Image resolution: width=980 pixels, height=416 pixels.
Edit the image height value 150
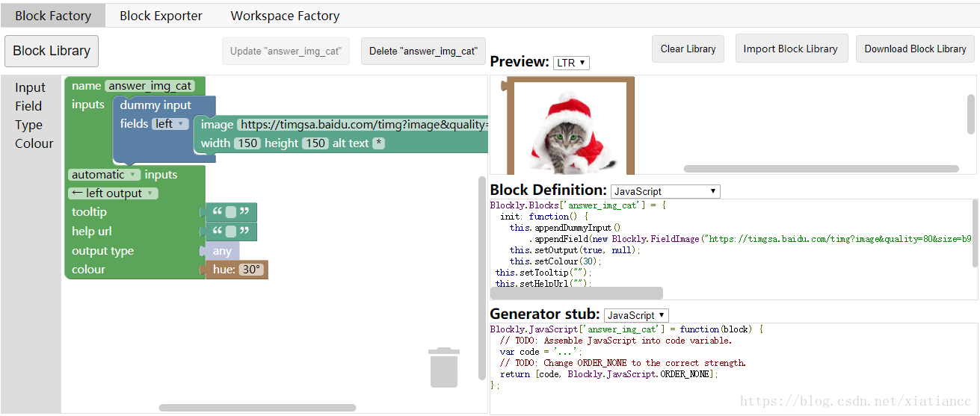click(315, 143)
